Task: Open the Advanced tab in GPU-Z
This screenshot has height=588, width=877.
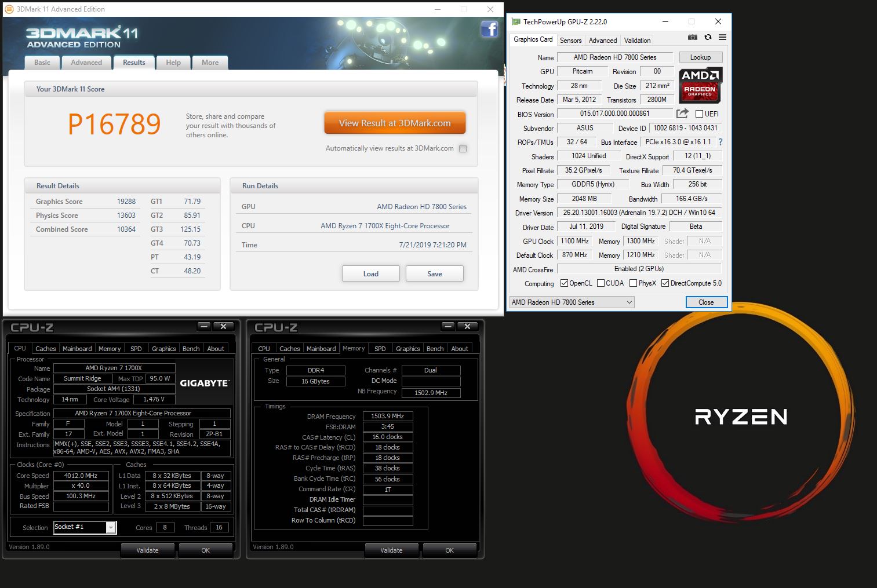Action: [x=603, y=41]
